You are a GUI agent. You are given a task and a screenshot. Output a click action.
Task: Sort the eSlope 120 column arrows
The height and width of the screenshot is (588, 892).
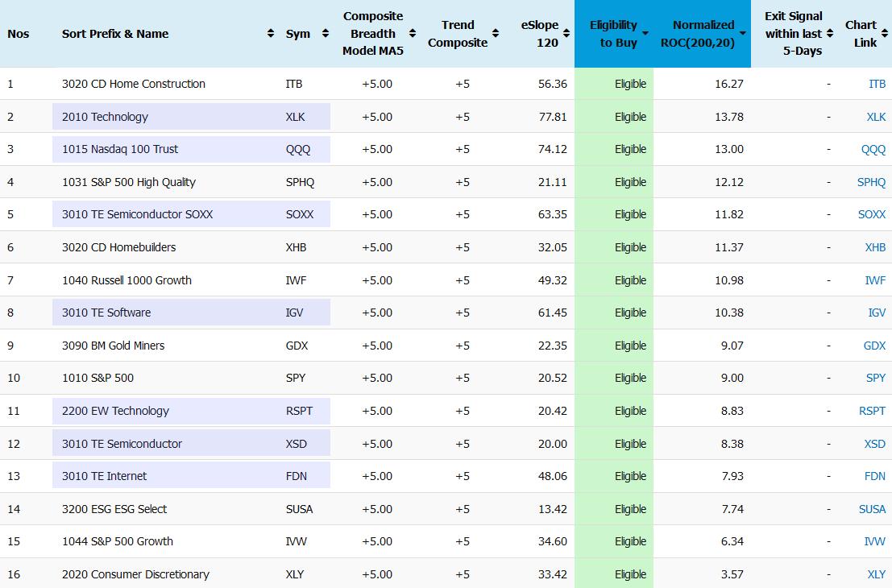(566, 34)
